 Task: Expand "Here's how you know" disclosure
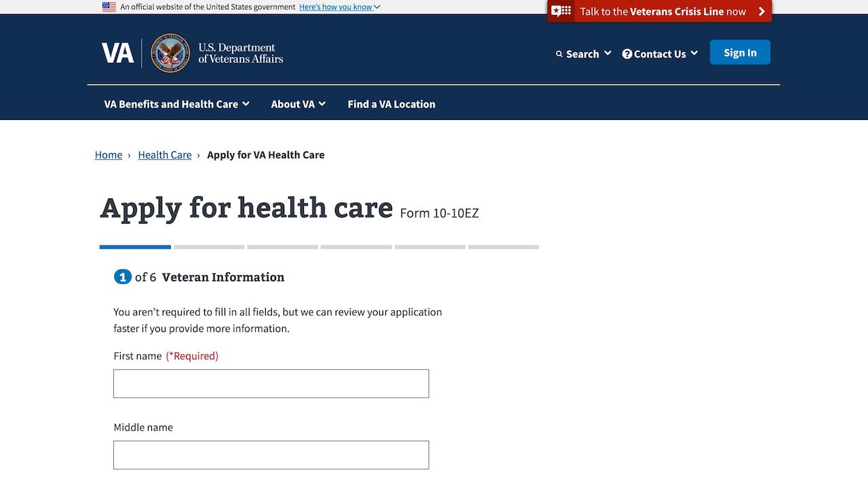tap(339, 7)
